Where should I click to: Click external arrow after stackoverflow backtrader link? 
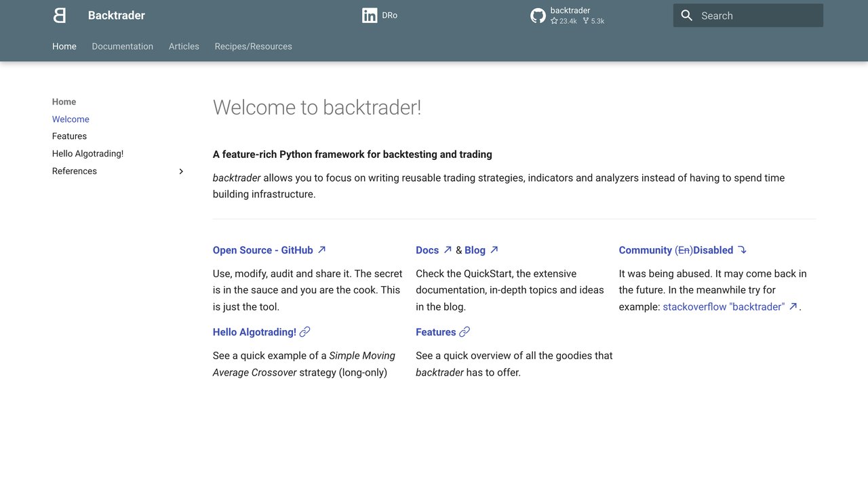793,306
